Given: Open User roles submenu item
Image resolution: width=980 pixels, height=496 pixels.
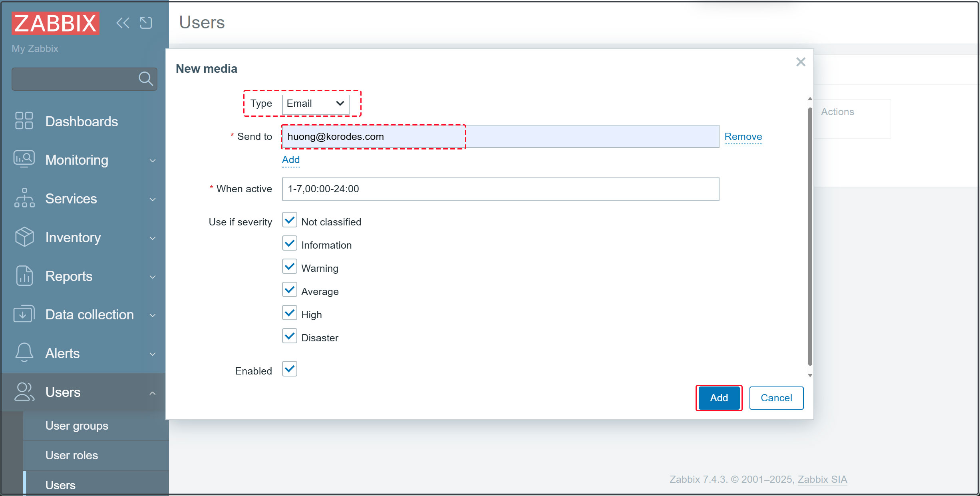Looking at the screenshot, I should (72, 455).
